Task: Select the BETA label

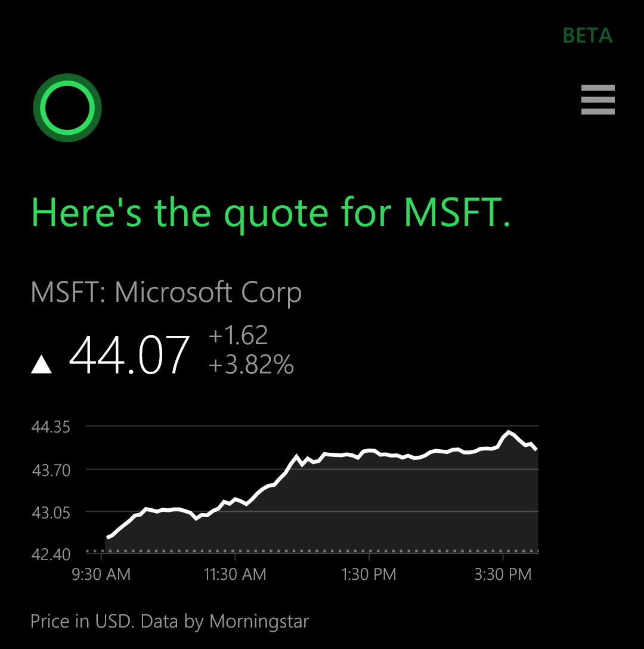Action: pyautogui.click(x=587, y=36)
